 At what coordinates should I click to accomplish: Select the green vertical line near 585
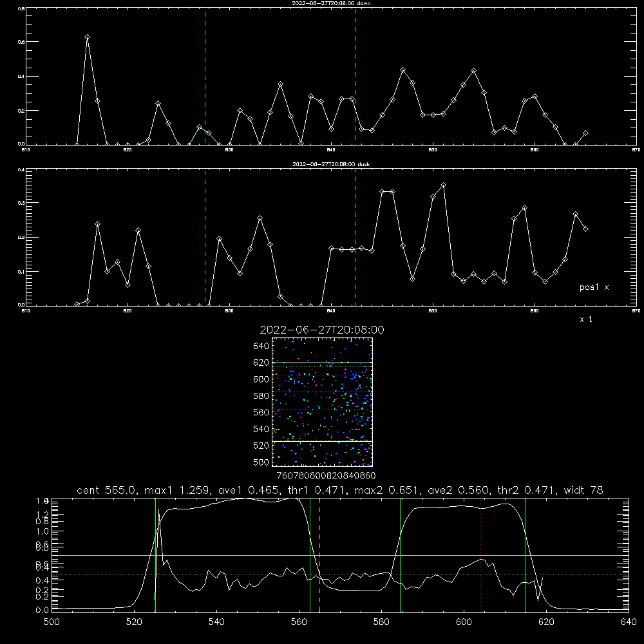pyautogui.click(x=401, y=554)
